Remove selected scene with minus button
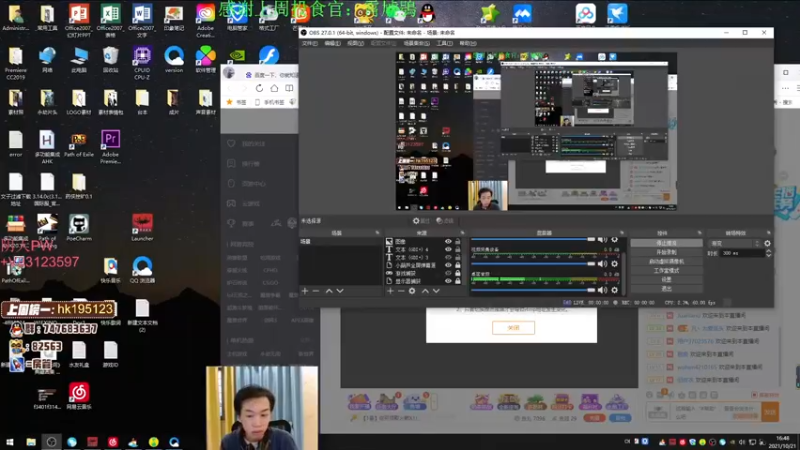800x450 pixels. click(316, 291)
